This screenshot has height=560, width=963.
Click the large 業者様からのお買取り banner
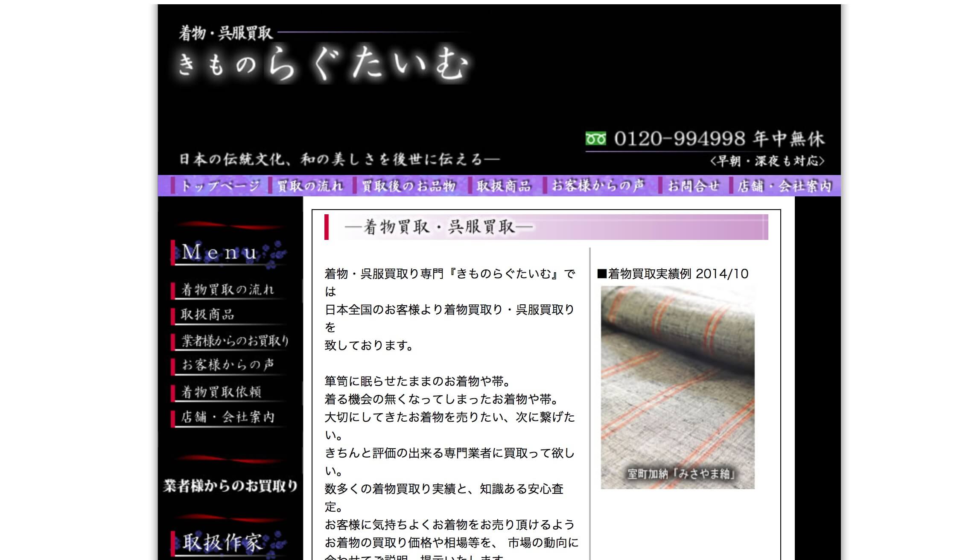click(x=231, y=486)
